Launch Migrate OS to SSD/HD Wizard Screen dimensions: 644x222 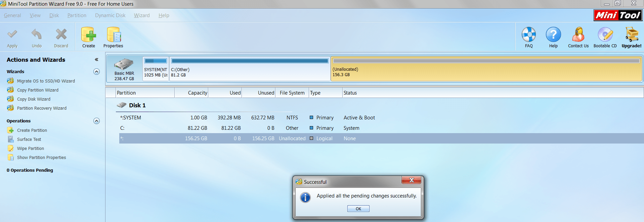click(46, 81)
